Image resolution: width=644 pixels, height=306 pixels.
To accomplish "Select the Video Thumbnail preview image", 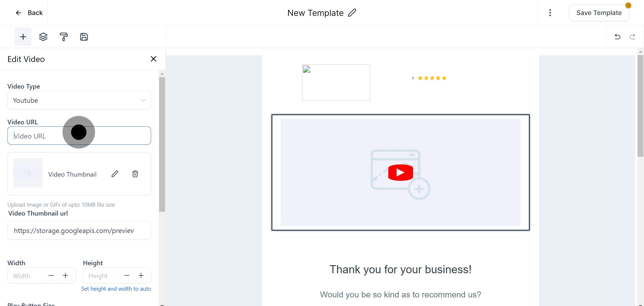I will tap(28, 173).
